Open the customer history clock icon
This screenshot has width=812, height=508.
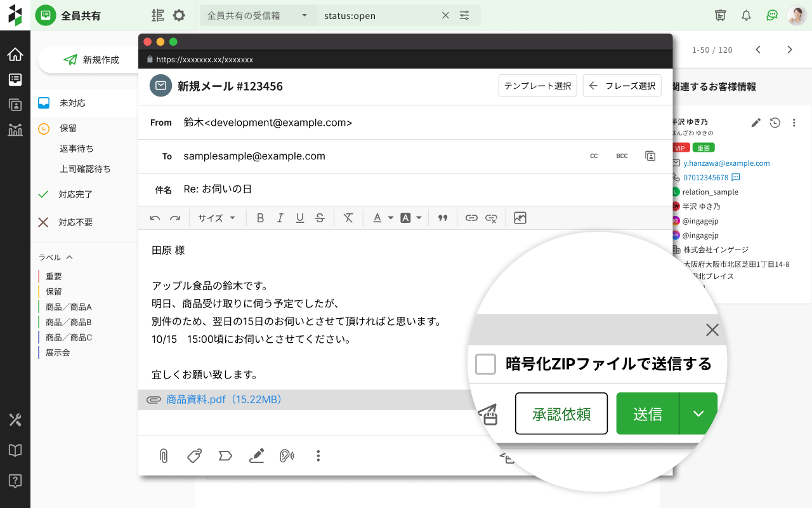(x=775, y=123)
